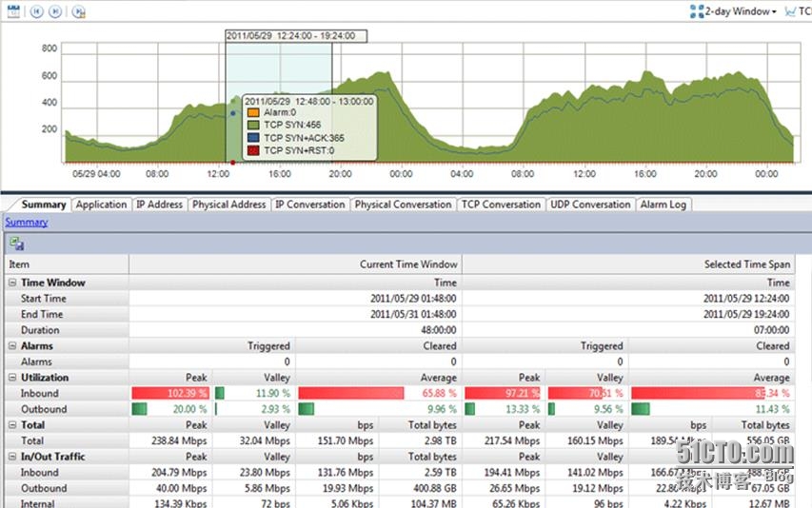The width and height of the screenshot is (812, 508).
Task: Click the 07:00:00 duration value
Action: click(771, 330)
